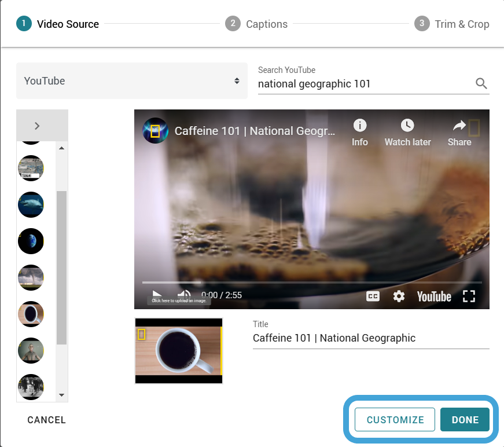
Task: Select the channel avatar in the player
Action: pyautogui.click(x=155, y=131)
